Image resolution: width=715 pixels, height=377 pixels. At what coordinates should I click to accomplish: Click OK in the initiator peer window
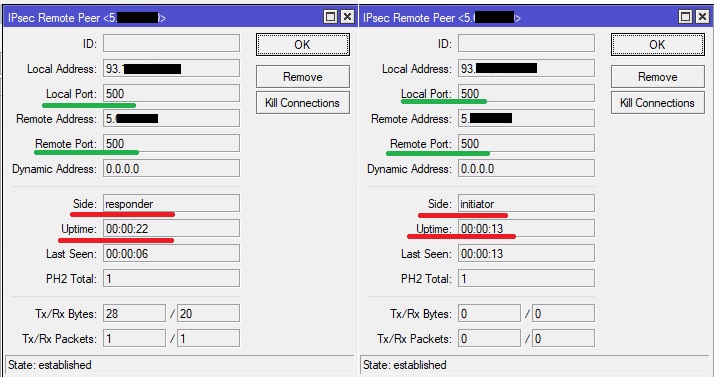(x=658, y=44)
